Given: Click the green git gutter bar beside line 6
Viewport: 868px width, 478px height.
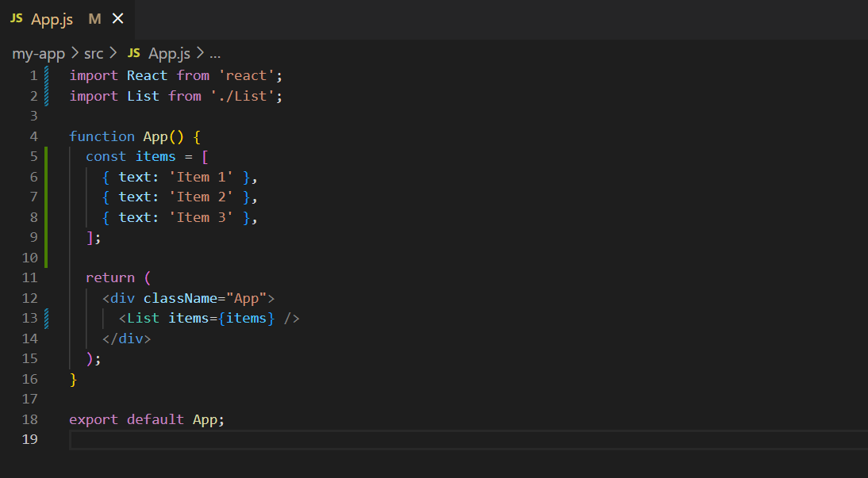Looking at the screenshot, I should pyautogui.click(x=48, y=176).
